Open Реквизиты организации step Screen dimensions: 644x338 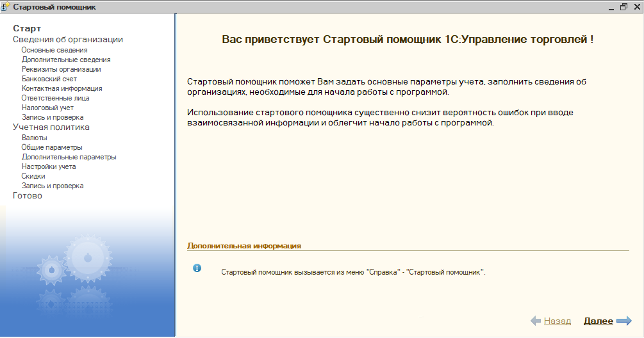62,69
